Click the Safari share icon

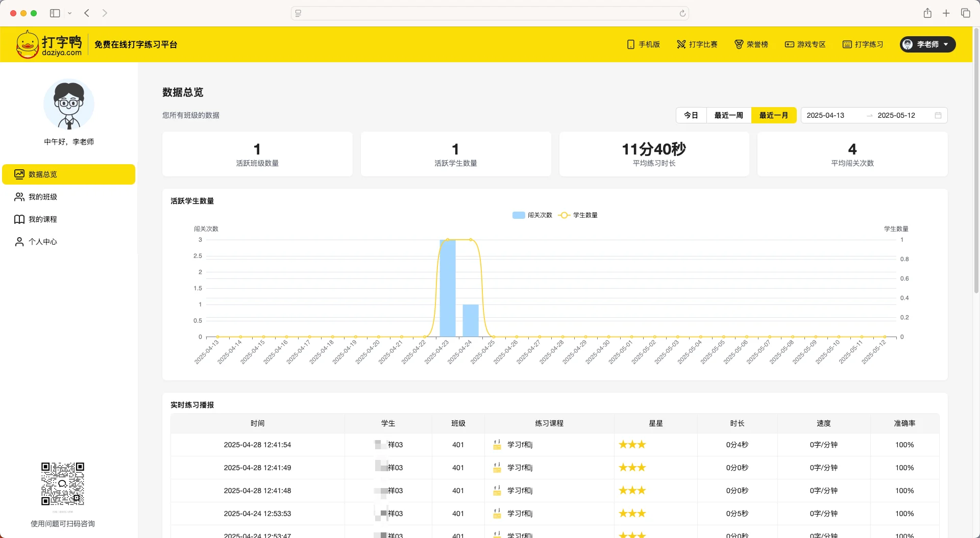pyautogui.click(x=927, y=13)
